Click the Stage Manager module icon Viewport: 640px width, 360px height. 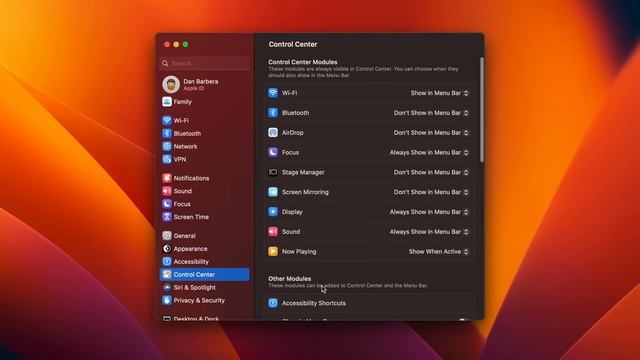point(273,172)
